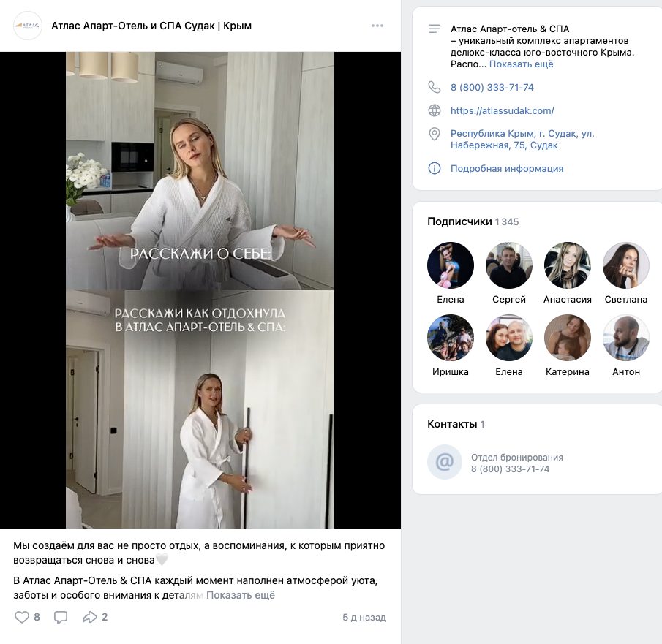Screen dimensions: 662x644
Task: Call 8 (800) 333-71-74 phone link
Action: pyautogui.click(x=492, y=88)
